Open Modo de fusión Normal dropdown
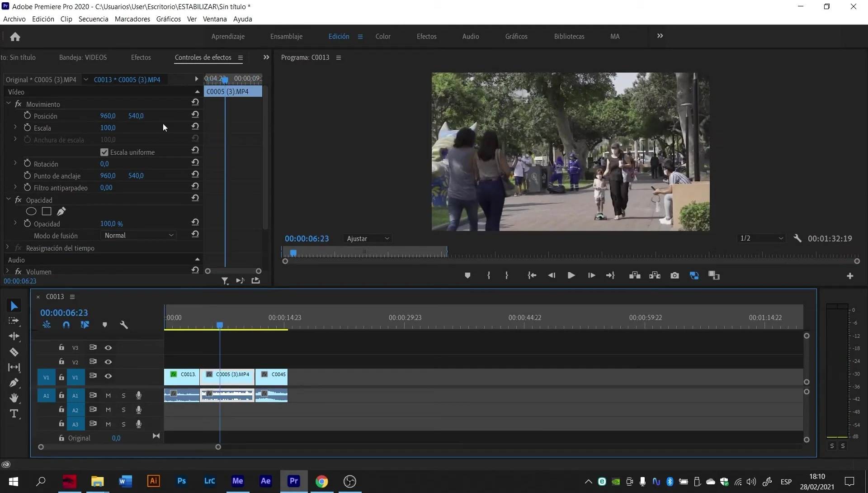The height and width of the screenshot is (493, 868). point(139,236)
